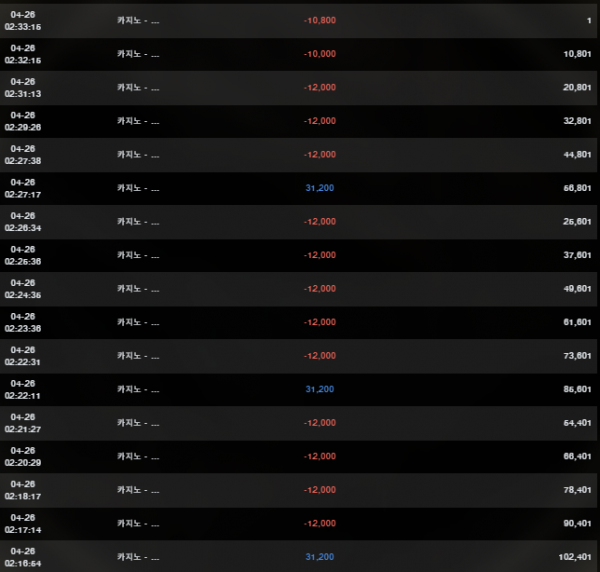Click the blue 31,200 amount at 02:27:17
The width and height of the screenshot is (600, 572).
(319, 188)
